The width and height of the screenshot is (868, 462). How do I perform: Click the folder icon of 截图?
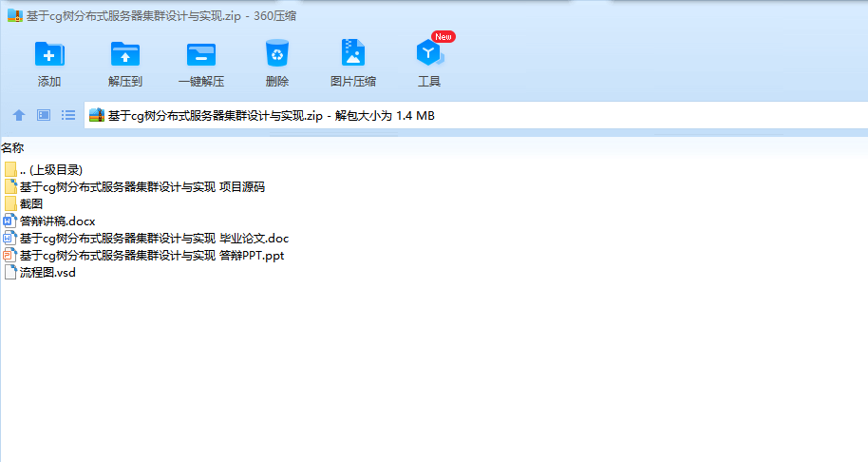click(x=10, y=203)
